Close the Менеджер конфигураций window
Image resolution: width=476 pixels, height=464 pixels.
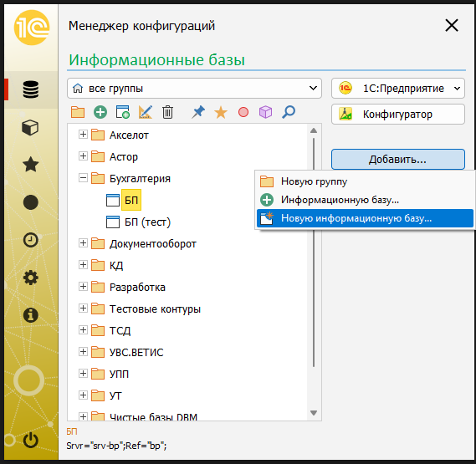coord(452,25)
